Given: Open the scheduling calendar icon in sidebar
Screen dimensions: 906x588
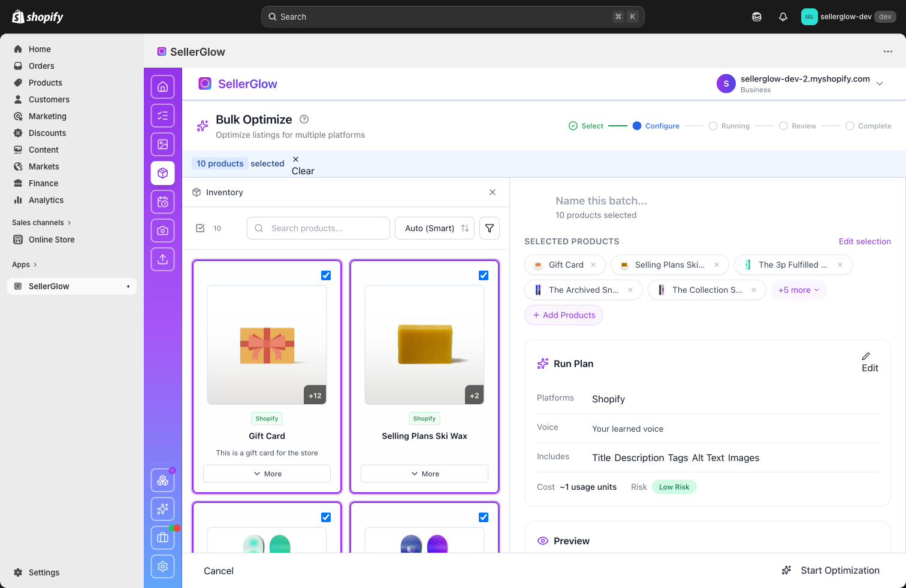Looking at the screenshot, I should pyautogui.click(x=162, y=202).
